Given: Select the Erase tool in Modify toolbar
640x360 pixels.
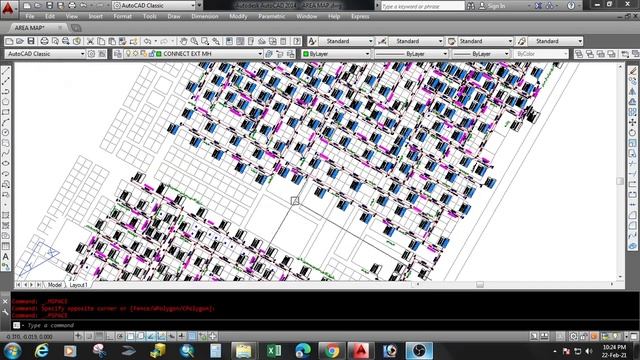Looking at the screenshot, I should tap(633, 71).
